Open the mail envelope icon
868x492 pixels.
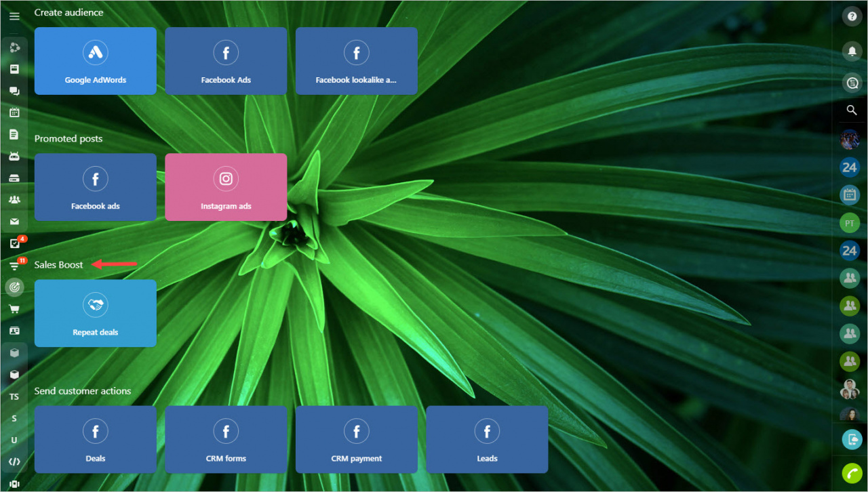click(x=14, y=222)
